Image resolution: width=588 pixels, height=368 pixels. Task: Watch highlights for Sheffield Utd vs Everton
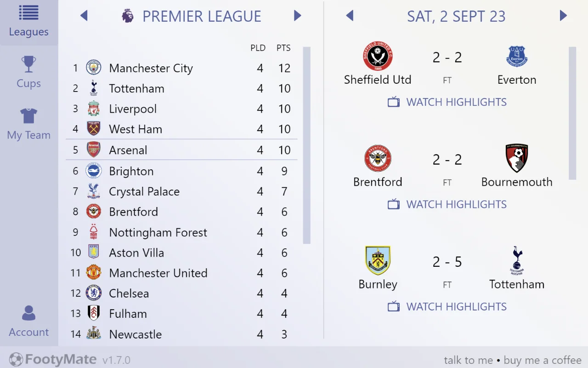point(447,102)
